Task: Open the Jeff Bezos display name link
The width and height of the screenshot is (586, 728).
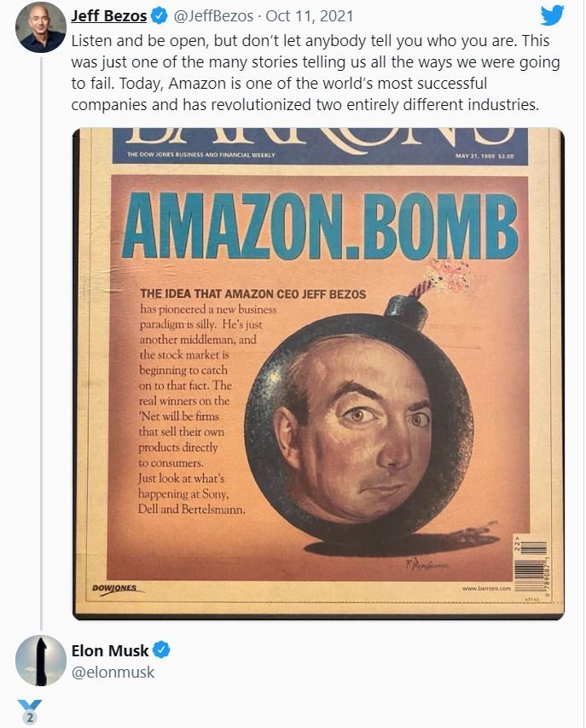Action: [x=109, y=17]
